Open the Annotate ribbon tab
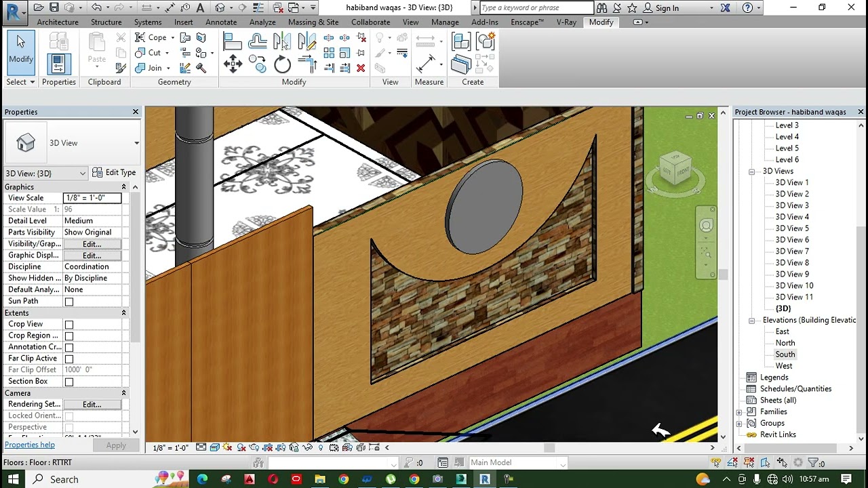The height and width of the screenshot is (488, 868). click(221, 22)
